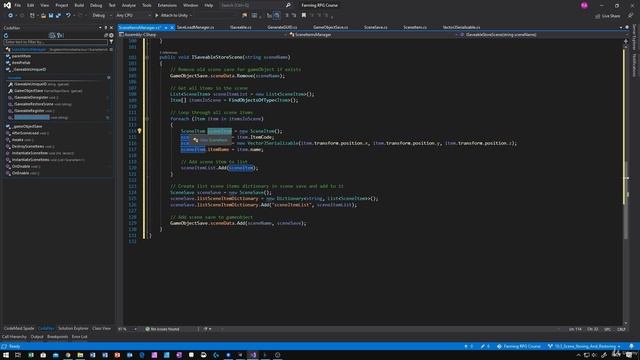Select AfterSceneLoad in the CodeMaid list

pyautogui.click(x=25, y=133)
